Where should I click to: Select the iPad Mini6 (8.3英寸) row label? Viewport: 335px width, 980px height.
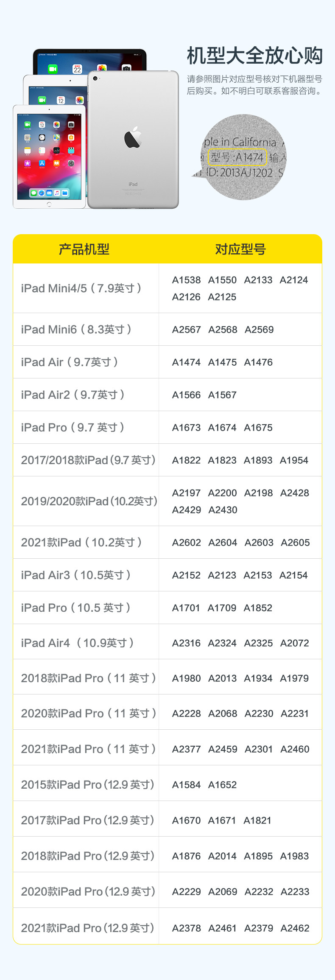click(76, 330)
